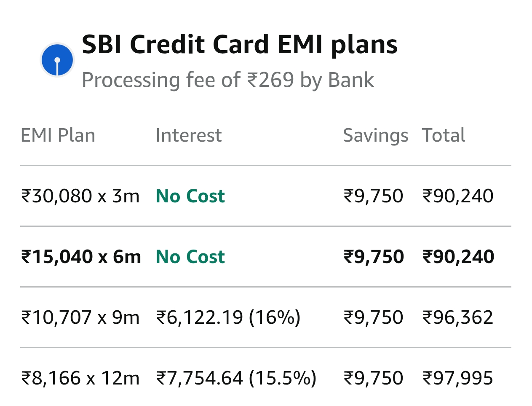This screenshot has height=406, width=532.
Task: Click the EMI Plan column header
Action: (58, 135)
